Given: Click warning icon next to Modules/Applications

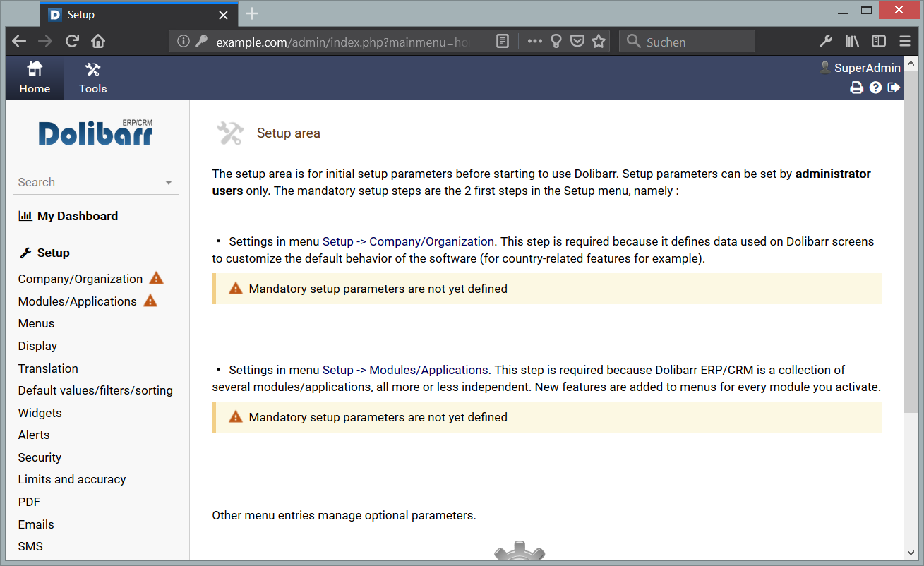Looking at the screenshot, I should 150,301.
